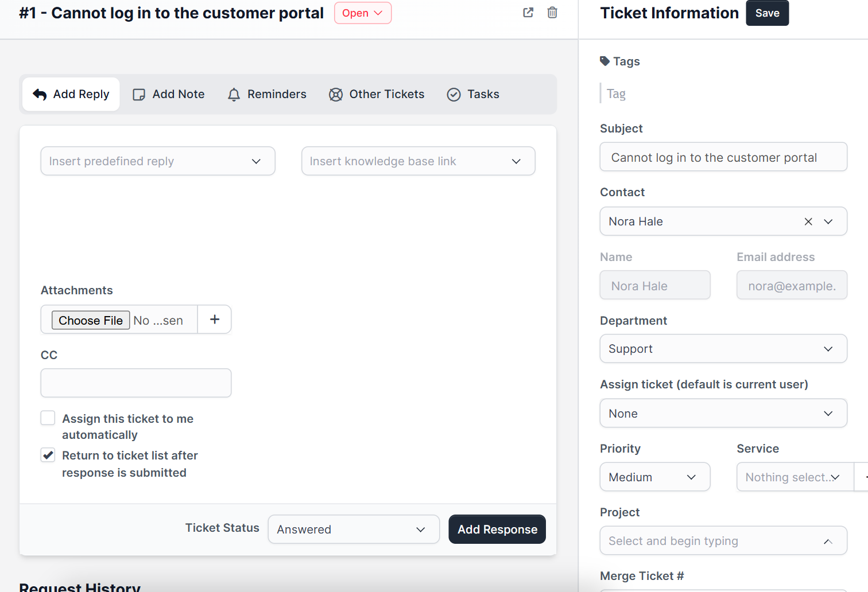Click Choose File for attachment

91,320
